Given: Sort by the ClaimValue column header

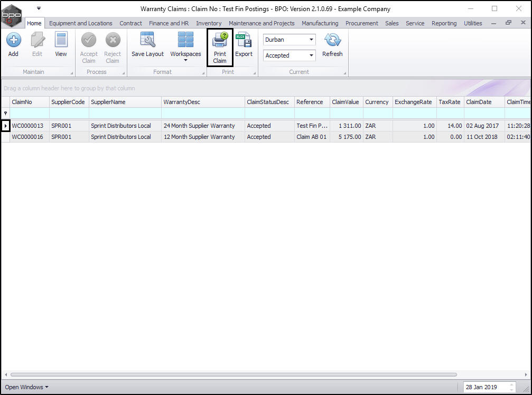Looking at the screenshot, I should [347, 102].
